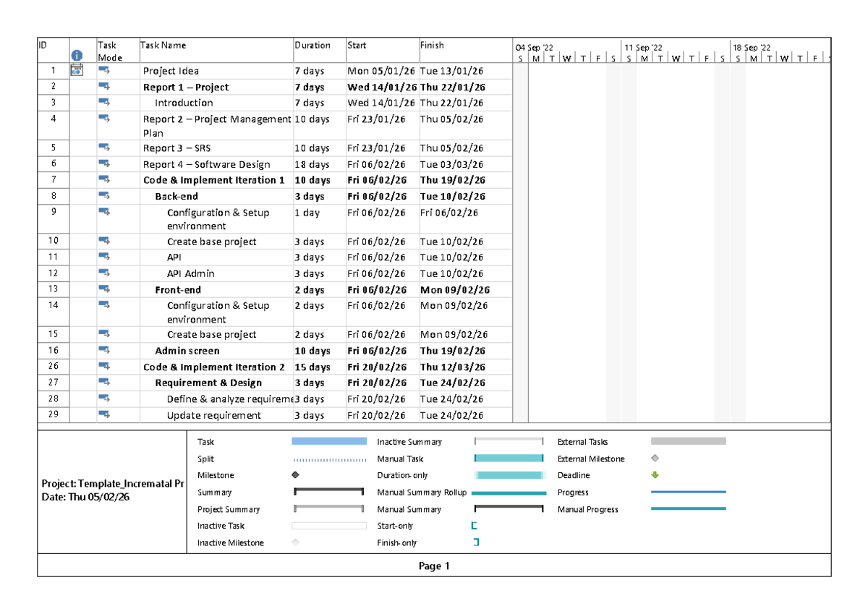Select Report 4 – Software Design task
Viewport: 868px width, 614px height.
(x=206, y=164)
